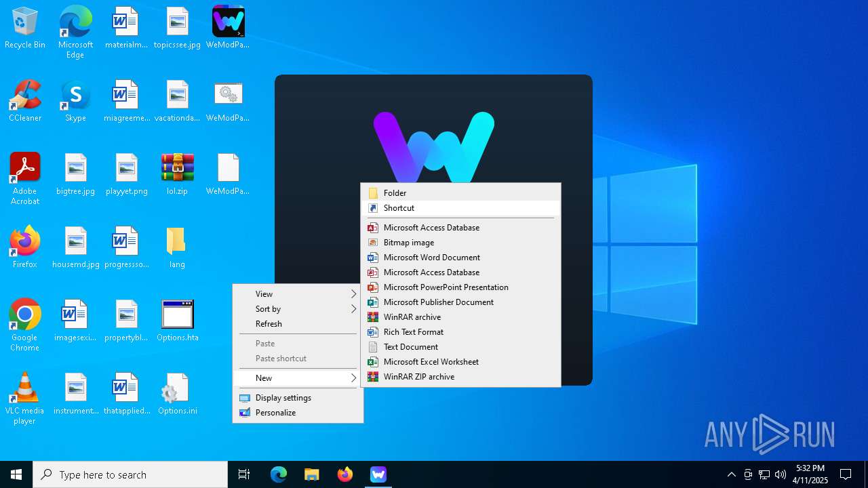This screenshot has width=868, height=488.
Task: Choose Personalize from the context menu
Action: [x=298, y=413]
